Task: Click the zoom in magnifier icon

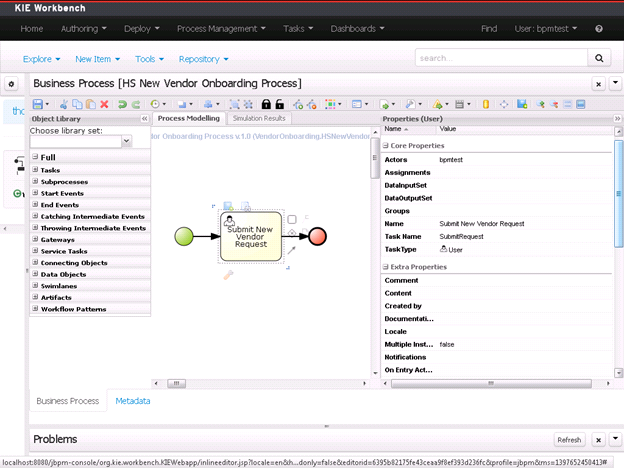Action: [x=540, y=104]
